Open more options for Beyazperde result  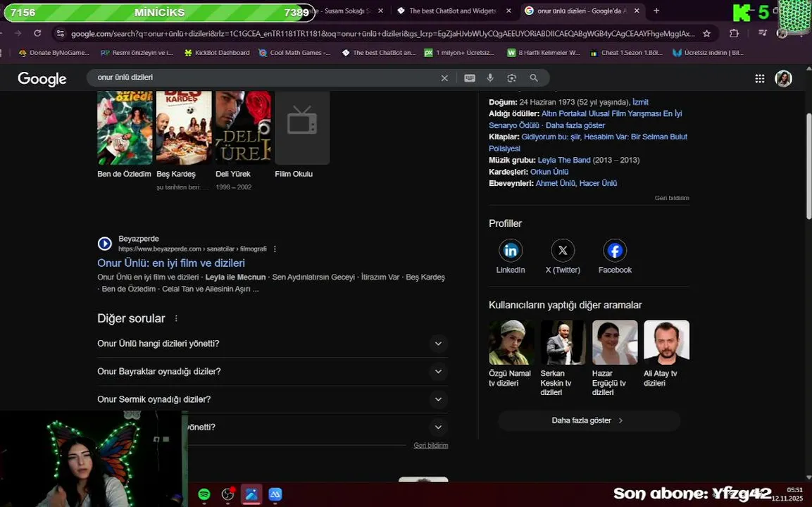click(275, 249)
